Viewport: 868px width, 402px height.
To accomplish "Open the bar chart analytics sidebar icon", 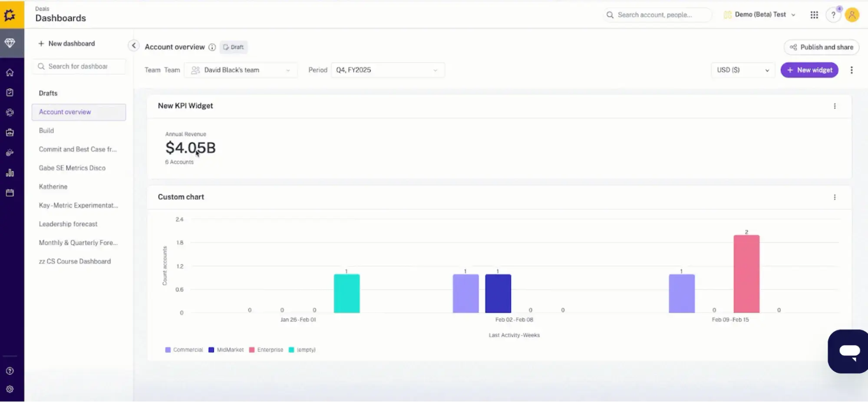I will (10, 173).
